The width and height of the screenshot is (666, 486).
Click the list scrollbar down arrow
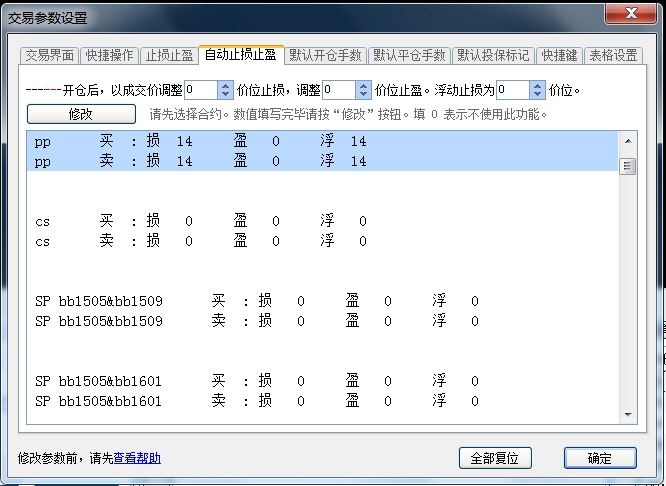pyautogui.click(x=628, y=414)
